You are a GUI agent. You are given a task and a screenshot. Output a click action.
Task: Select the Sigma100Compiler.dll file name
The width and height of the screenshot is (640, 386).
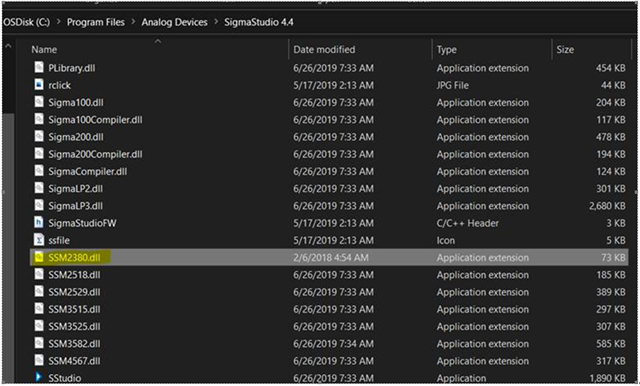(x=95, y=120)
